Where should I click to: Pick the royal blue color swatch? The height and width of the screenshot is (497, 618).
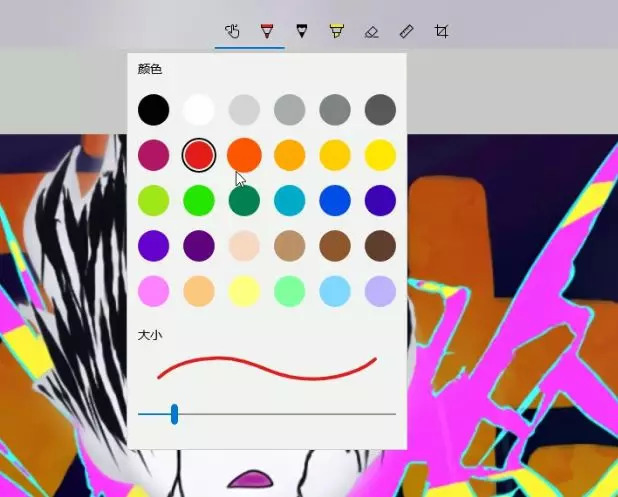pyautogui.click(x=335, y=200)
